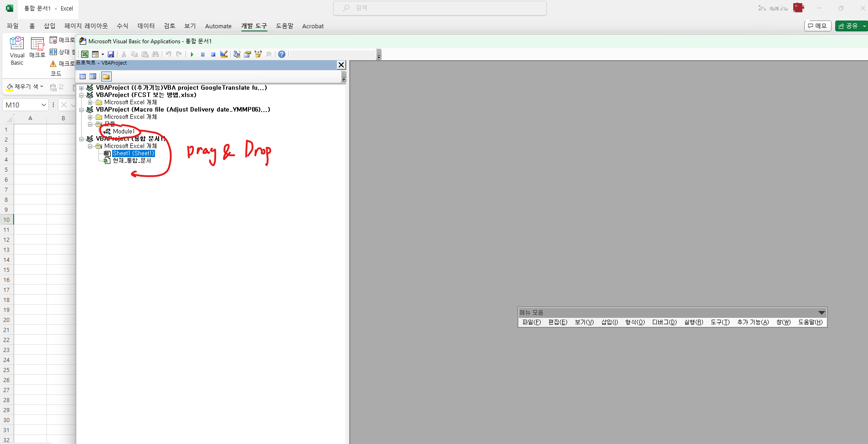Open 창(W) menu in floating menu bar
This screenshot has height=444, width=868.
(784, 322)
